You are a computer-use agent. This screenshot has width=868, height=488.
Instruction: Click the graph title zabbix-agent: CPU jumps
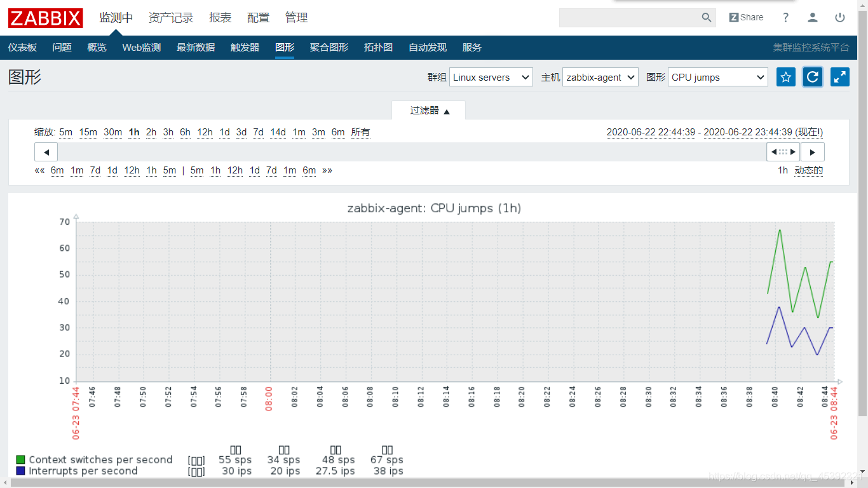click(x=434, y=208)
